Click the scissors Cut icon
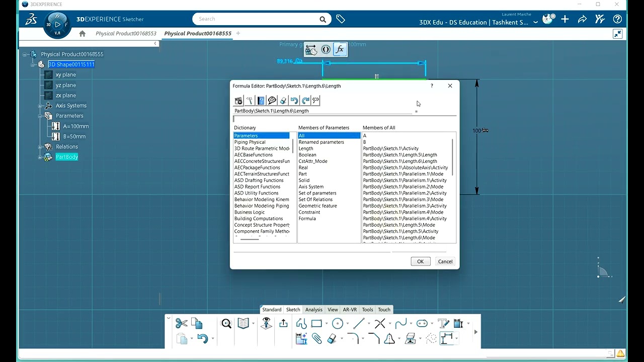Screen dimensions: 644x362 coord(181,324)
